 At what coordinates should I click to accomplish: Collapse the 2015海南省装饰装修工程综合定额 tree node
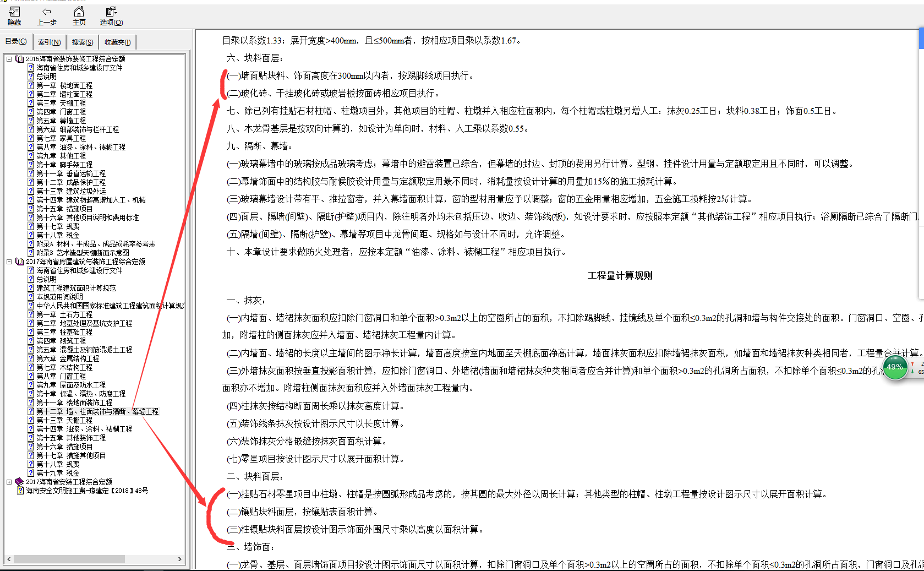pos(9,59)
